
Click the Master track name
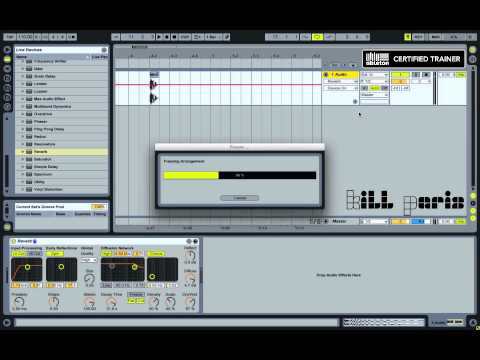pos(339,221)
